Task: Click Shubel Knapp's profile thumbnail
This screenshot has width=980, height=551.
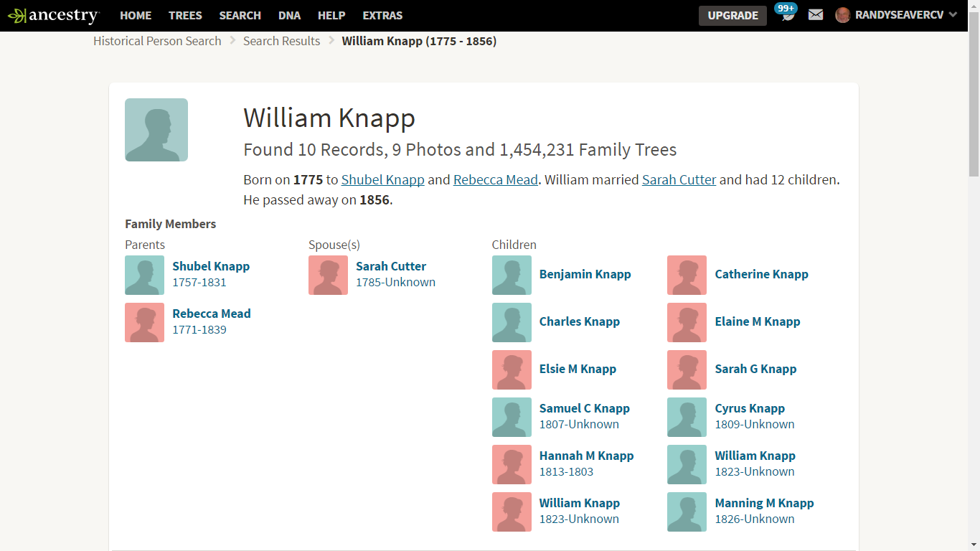Action: point(144,275)
